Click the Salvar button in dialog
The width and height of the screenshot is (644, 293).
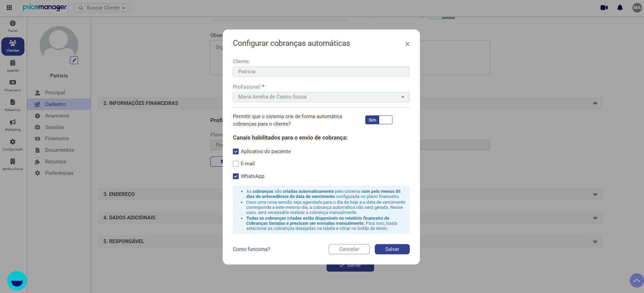[392, 249]
